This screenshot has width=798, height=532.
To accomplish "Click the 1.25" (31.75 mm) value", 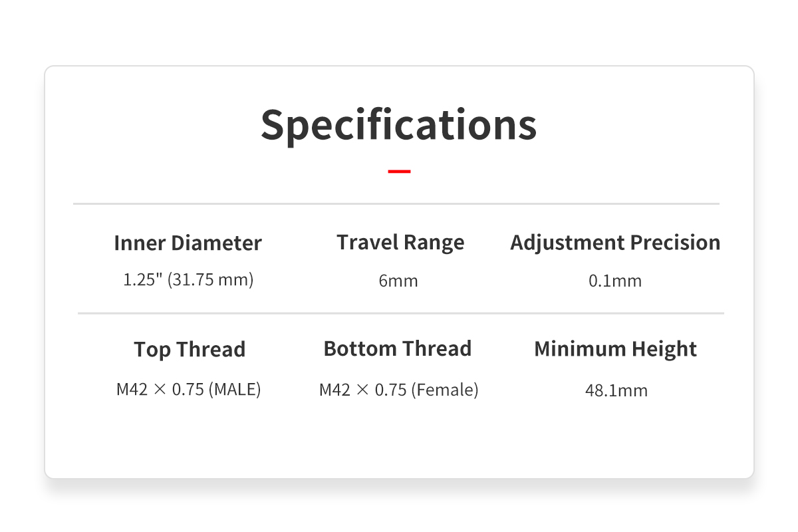I will tap(188, 280).
